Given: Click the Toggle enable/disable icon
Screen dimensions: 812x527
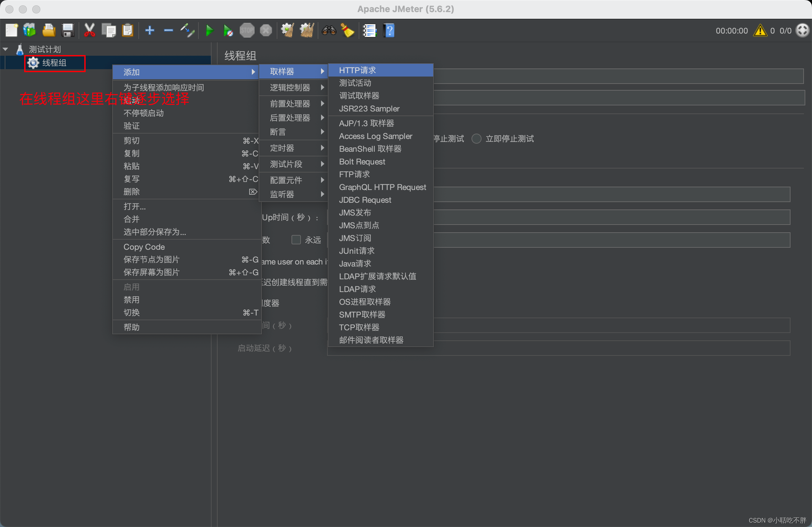Looking at the screenshot, I should pos(187,30).
